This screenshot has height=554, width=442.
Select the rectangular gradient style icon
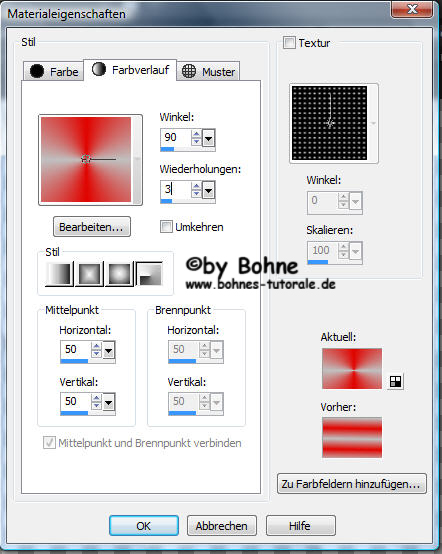[90, 274]
